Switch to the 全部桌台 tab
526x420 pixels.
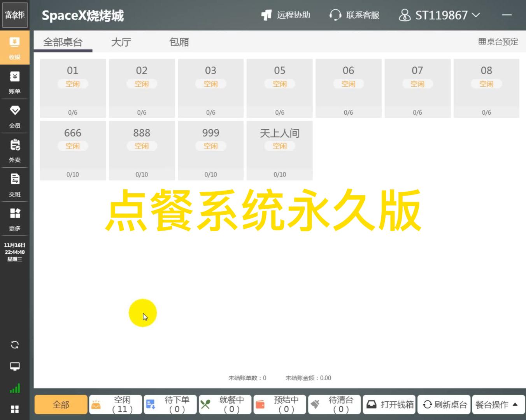(63, 42)
